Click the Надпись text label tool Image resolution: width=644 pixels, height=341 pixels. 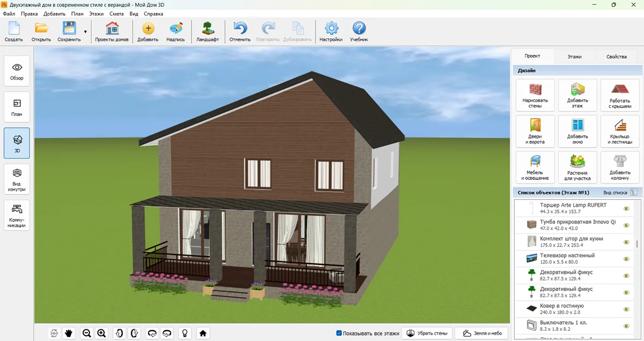click(175, 32)
